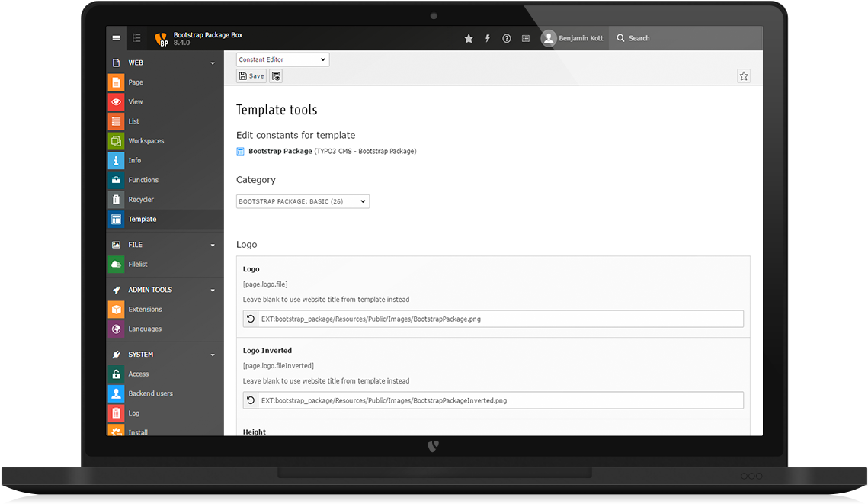Open the Category dropdown showing BOOTSTRAP PACKAGE: BASIC
This screenshot has width=868, height=504.
point(302,201)
